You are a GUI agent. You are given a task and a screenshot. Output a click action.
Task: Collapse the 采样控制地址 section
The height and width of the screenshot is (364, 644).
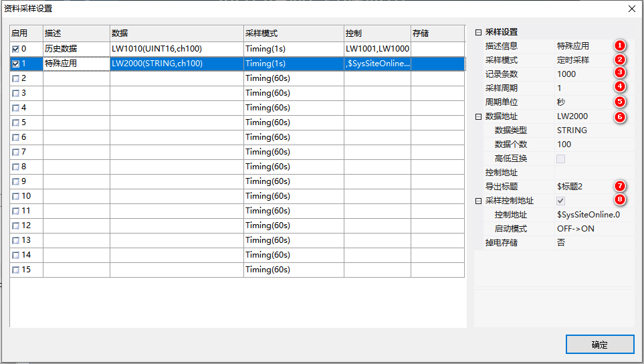tap(478, 201)
